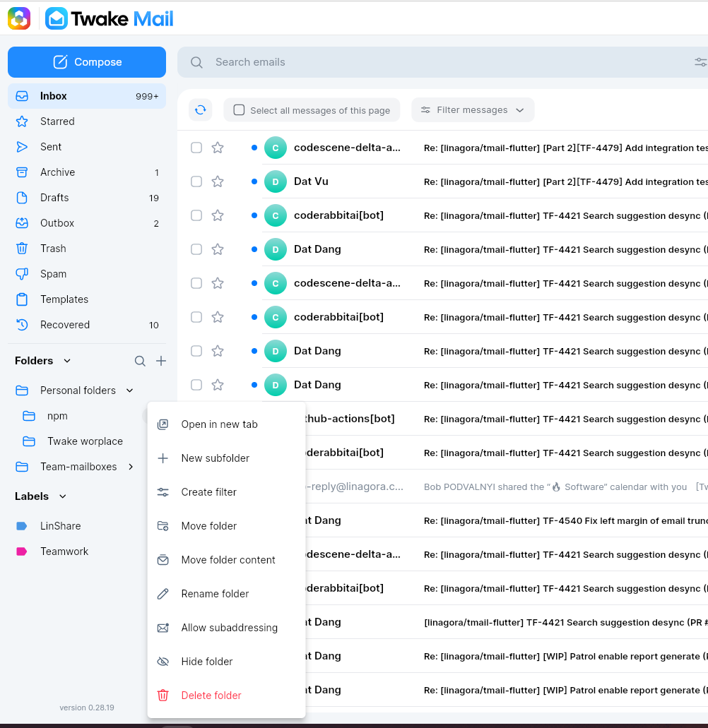708x728 pixels.
Task: Tick the checkbox for the Dat Vu email
Action: tap(196, 181)
